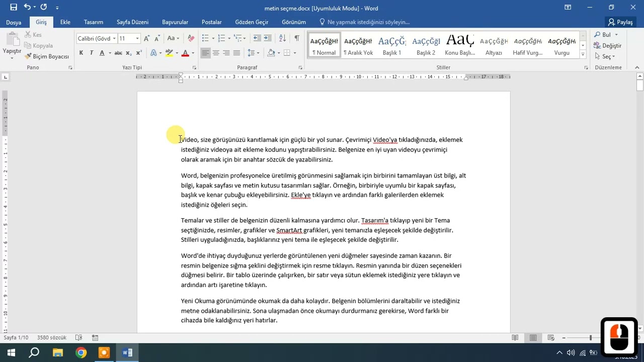Open the Yazı Tipi dialog launcher
Image resolution: width=644 pixels, height=362 pixels.
click(194, 67)
